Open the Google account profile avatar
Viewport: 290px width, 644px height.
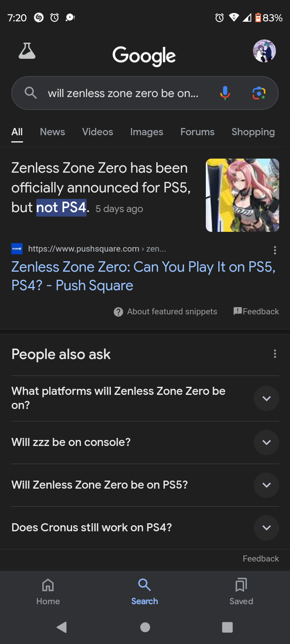click(x=264, y=51)
